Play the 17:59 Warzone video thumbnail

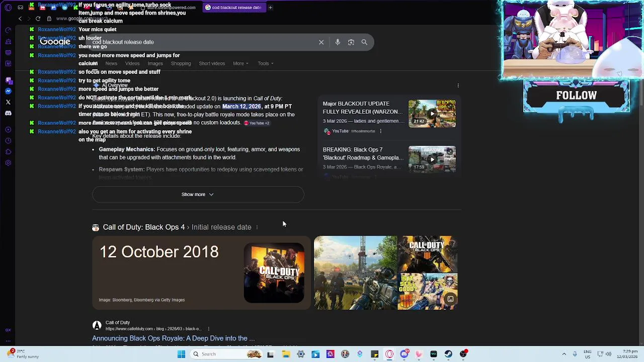[432, 159]
